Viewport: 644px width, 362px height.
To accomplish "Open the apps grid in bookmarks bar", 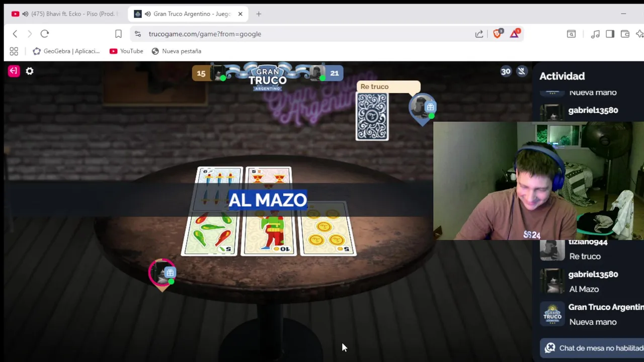I will (14, 51).
